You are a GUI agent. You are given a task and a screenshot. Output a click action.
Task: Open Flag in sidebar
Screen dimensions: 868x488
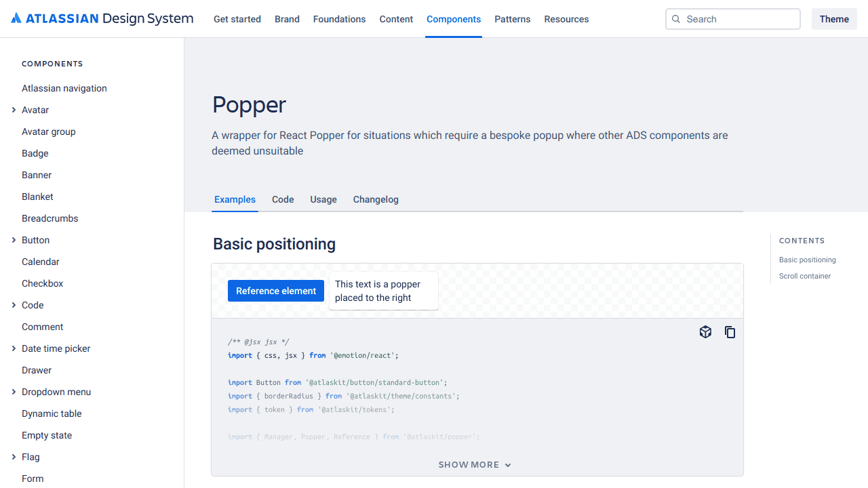click(31, 457)
